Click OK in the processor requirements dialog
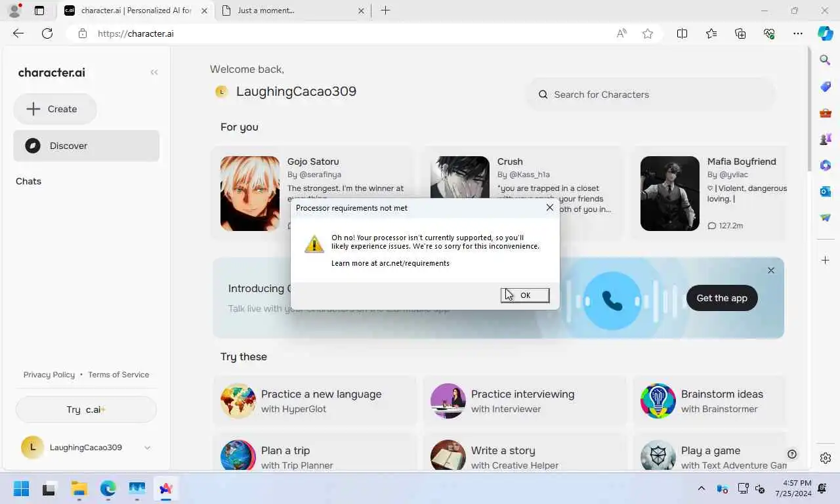The width and height of the screenshot is (840, 504). point(525,295)
